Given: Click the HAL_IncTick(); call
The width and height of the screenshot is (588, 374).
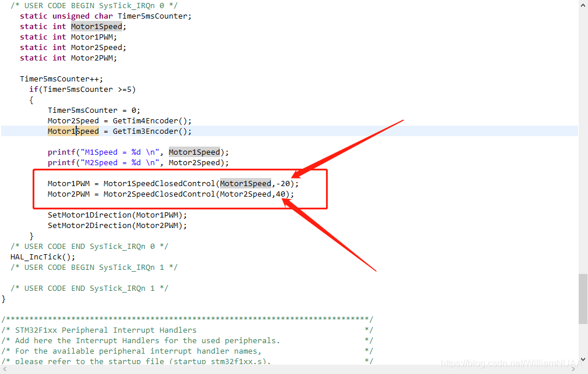Looking at the screenshot, I should point(42,257).
